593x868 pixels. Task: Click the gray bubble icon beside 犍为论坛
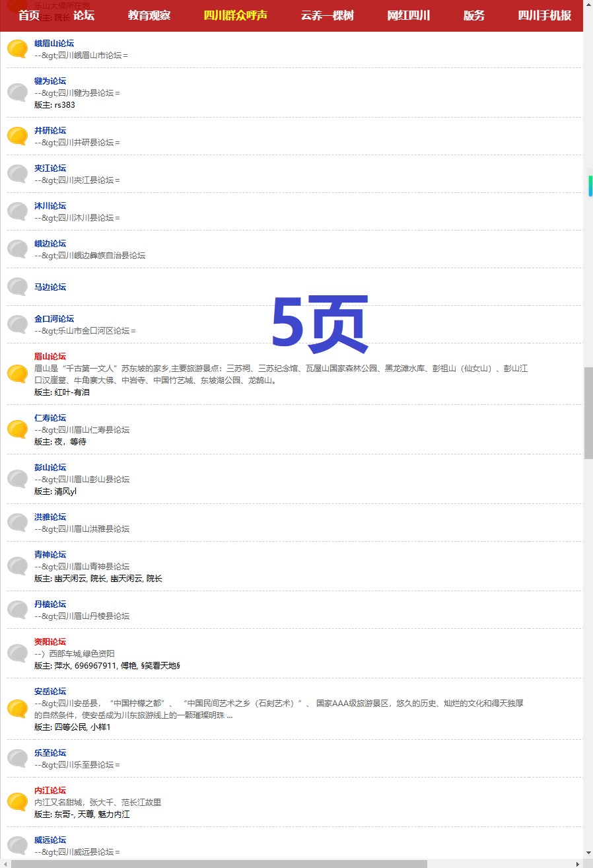tap(17, 92)
